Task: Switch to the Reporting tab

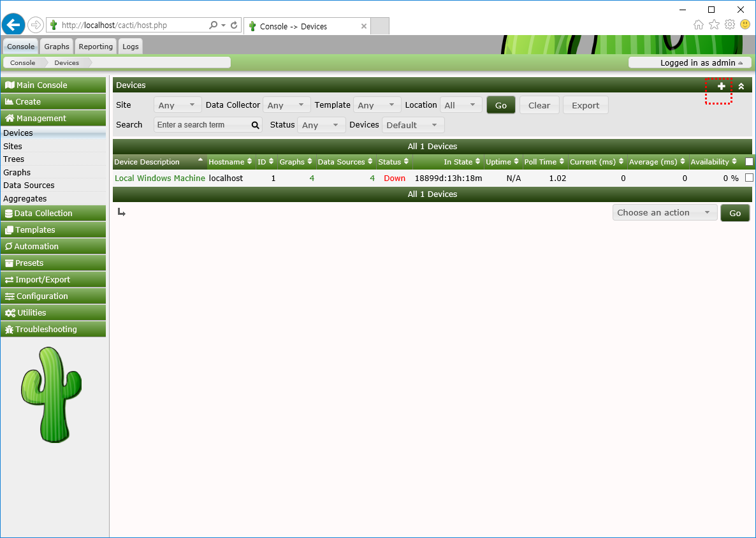Action: [96, 47]
